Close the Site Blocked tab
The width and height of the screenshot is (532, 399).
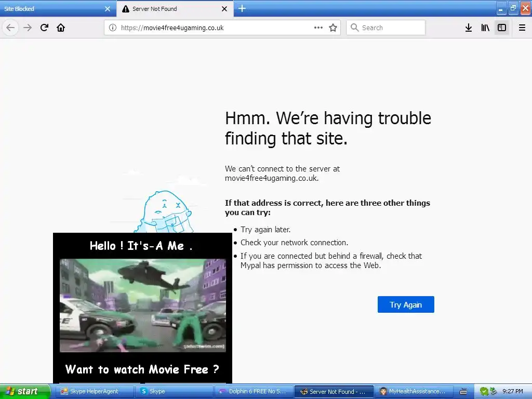(108, 9)
